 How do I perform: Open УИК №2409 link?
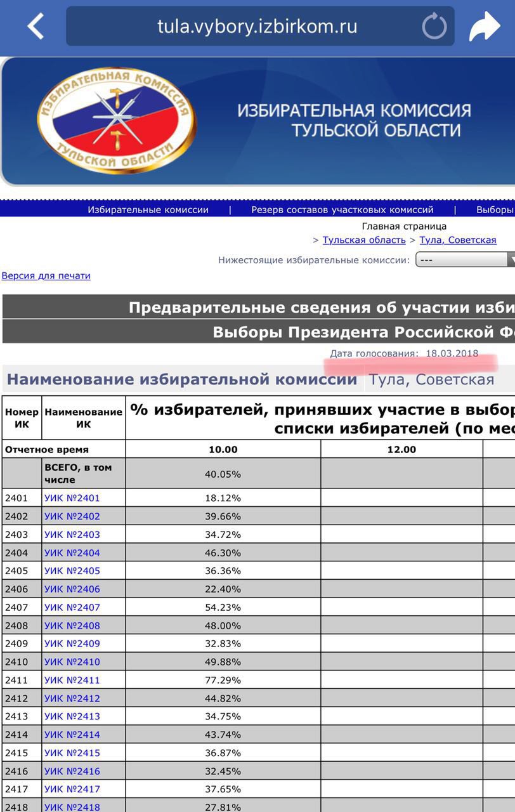tap(72, 643)
